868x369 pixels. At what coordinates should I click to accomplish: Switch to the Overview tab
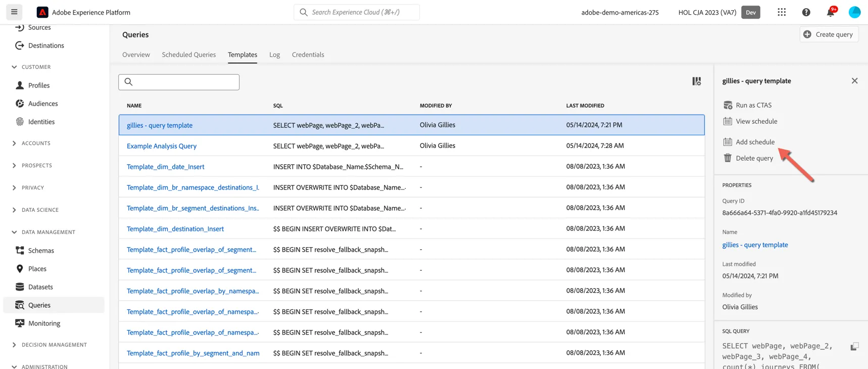136,55
